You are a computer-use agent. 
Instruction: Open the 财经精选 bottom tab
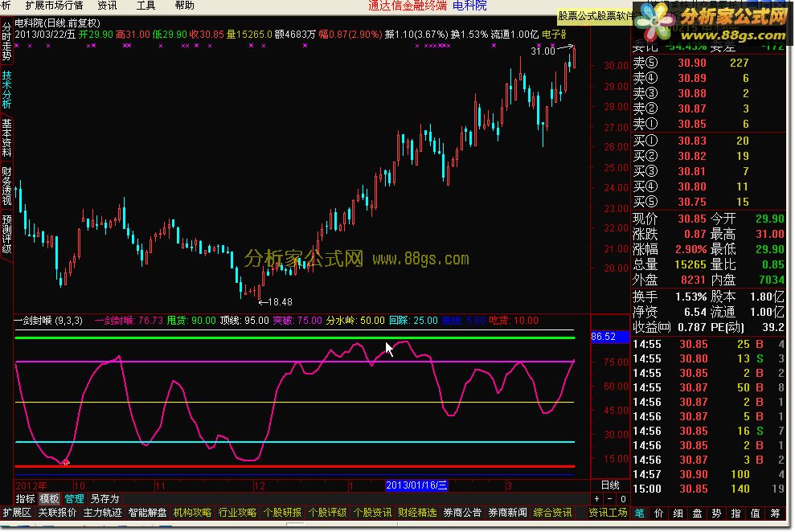click(417, 514)
